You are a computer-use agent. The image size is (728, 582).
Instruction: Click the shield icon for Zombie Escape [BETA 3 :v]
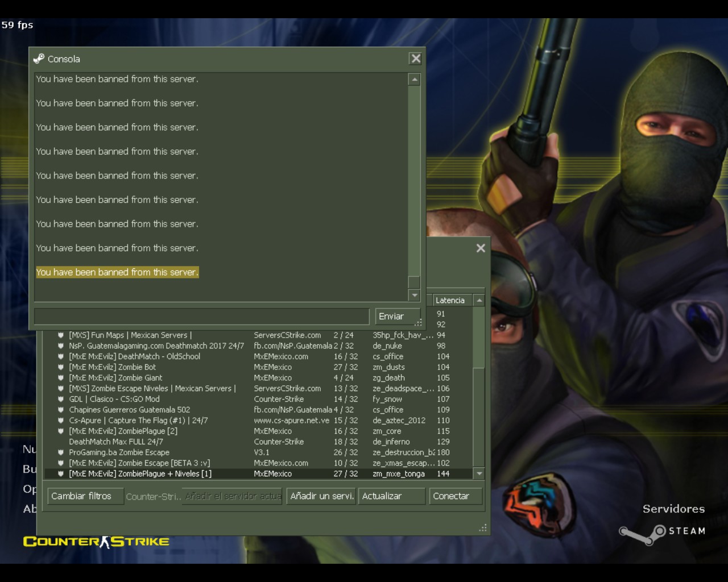60,463
